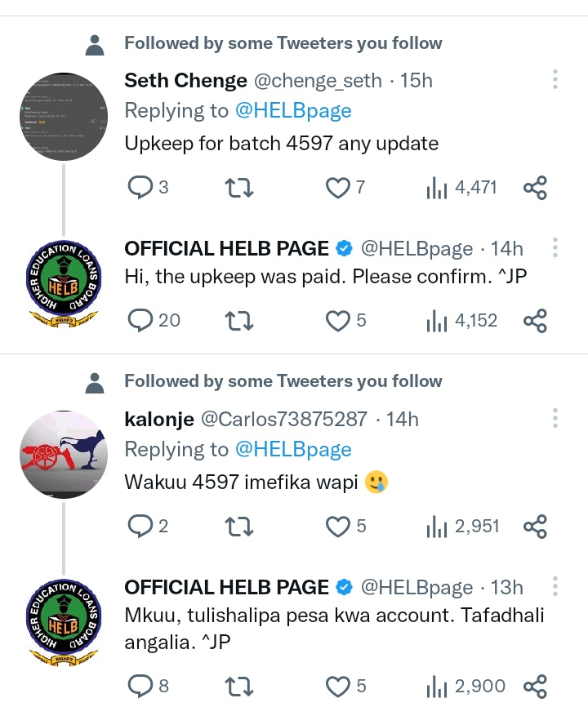Open OFFICIAL HELB PAGE profile name at 14h
Viewport: 588px width, 707px height.
226,248
